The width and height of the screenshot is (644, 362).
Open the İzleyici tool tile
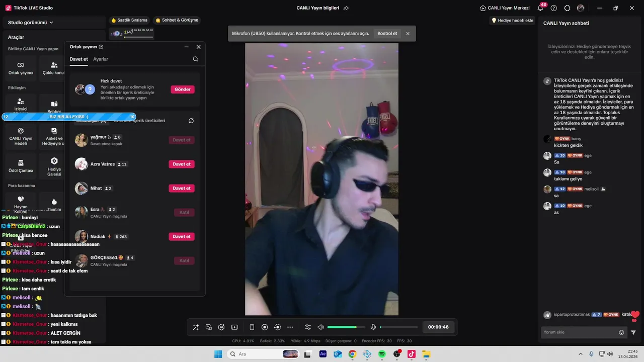click(x=21, y=105)
